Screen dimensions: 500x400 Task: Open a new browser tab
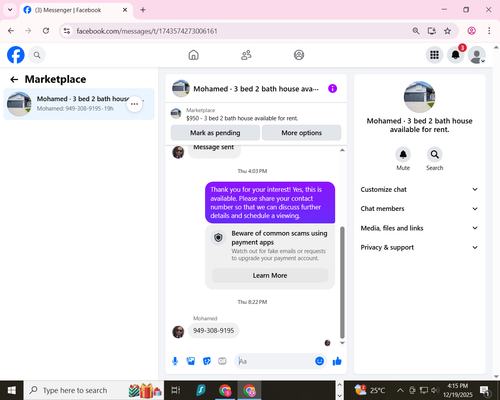(143, 10)
